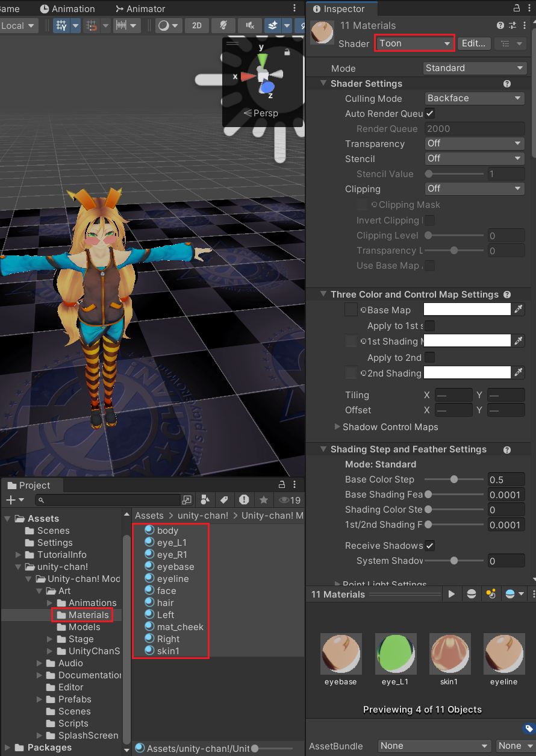Open shading draw mode sphere menu
This screenshot has width=536, height=756.
point(169,26)
